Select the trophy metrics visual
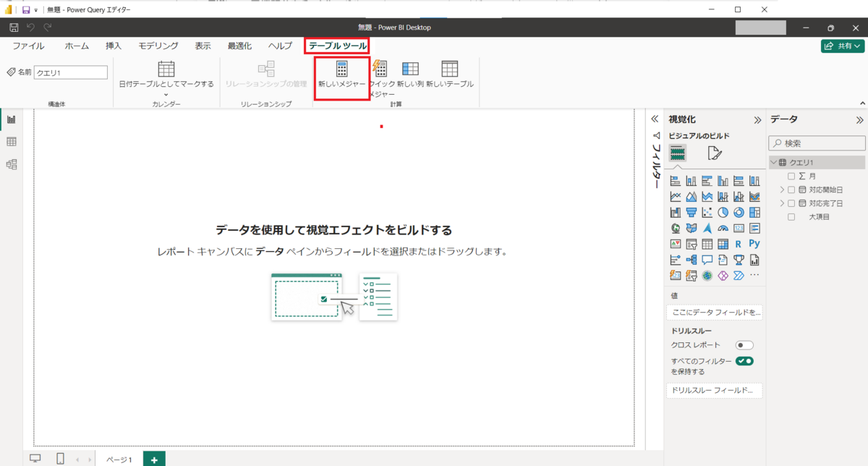 739,260
